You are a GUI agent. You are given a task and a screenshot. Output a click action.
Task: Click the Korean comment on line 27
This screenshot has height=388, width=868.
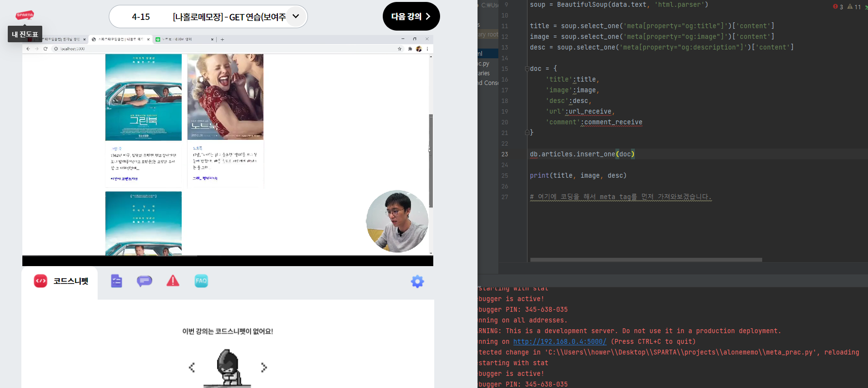tap(621, 197)
